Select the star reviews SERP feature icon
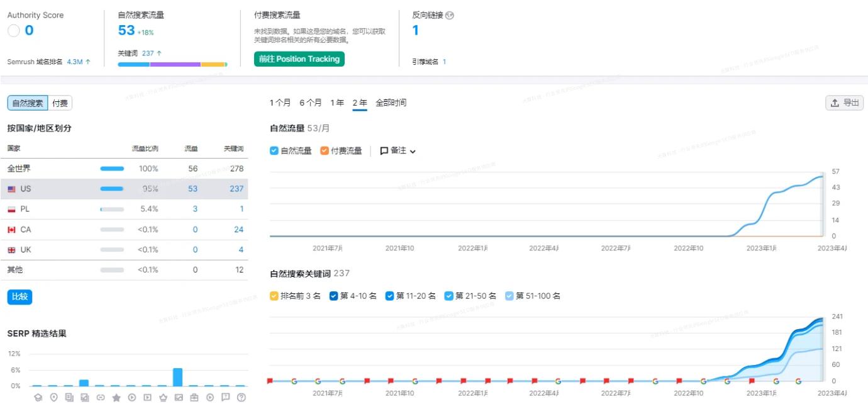 (116, 397)
